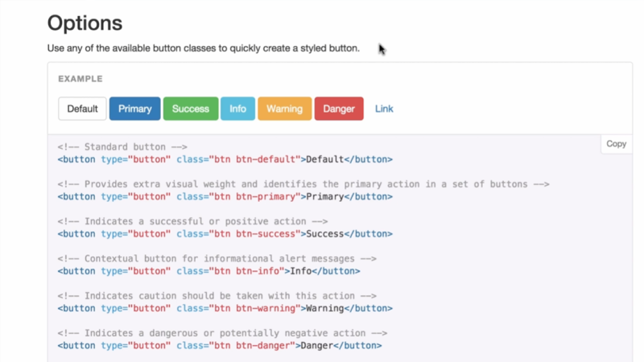Image resolution: width=644 pixels, height=362 pixels.
Task: Click the btn-info code line
Action: click(208, 271)
